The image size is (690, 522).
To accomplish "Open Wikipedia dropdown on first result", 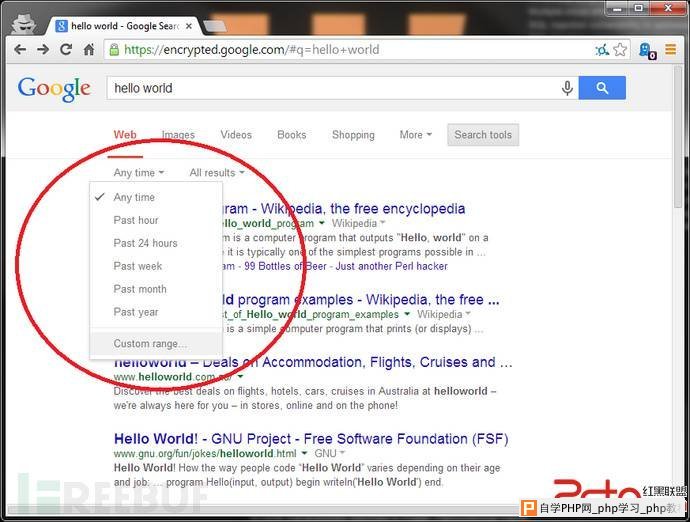I will click(x=358, y=223).
